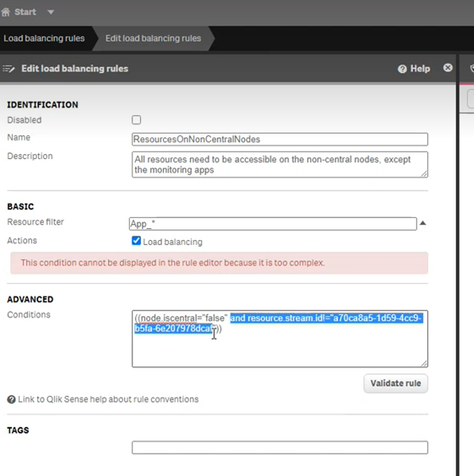
Task: Collapse the Resource filter arrow
Action: pyautogui.click(x=422, y=223)
